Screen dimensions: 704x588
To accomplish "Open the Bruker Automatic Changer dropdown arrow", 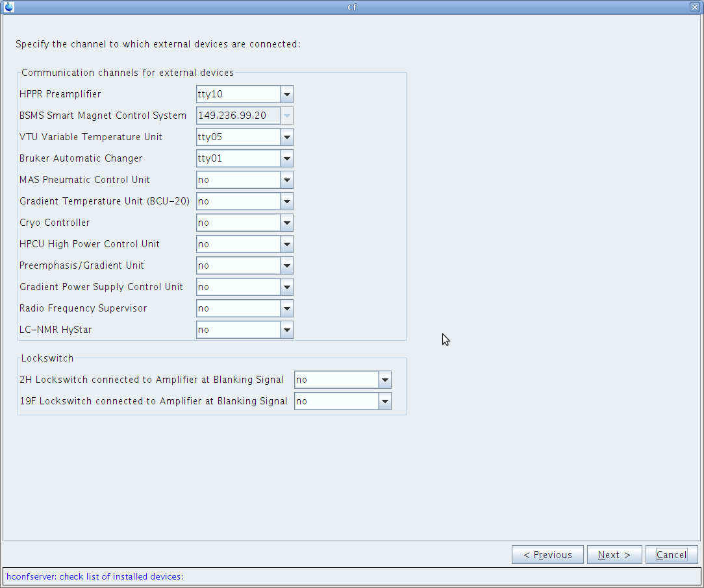I will point(287,158).
